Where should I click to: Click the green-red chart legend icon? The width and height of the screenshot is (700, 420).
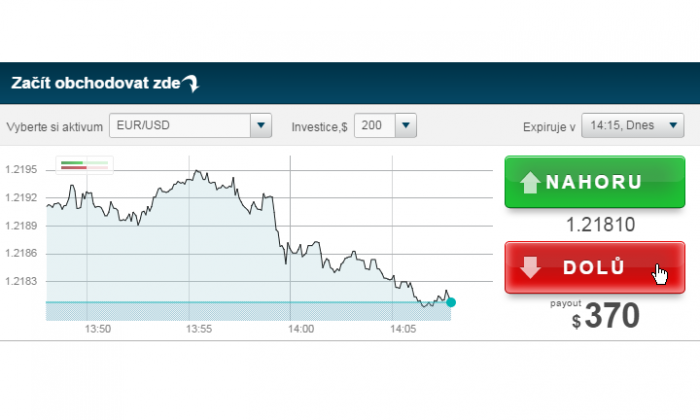tap(85, 165)
